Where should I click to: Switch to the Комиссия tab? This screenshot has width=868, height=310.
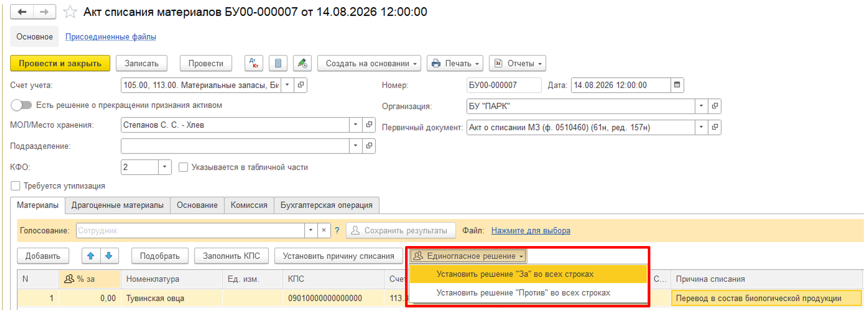click(x=249, y=205)
